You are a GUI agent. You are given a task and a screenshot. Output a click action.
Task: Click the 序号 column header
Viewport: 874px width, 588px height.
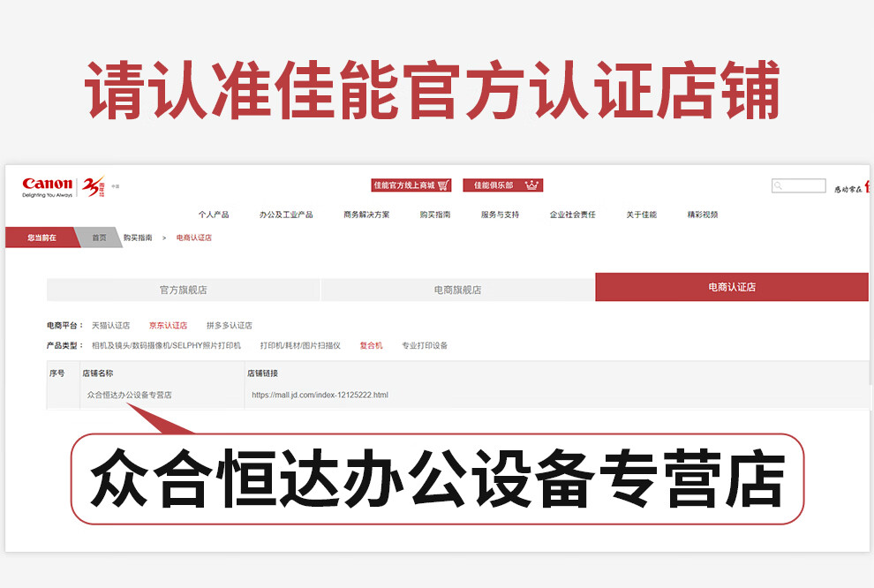coord(57,373)
